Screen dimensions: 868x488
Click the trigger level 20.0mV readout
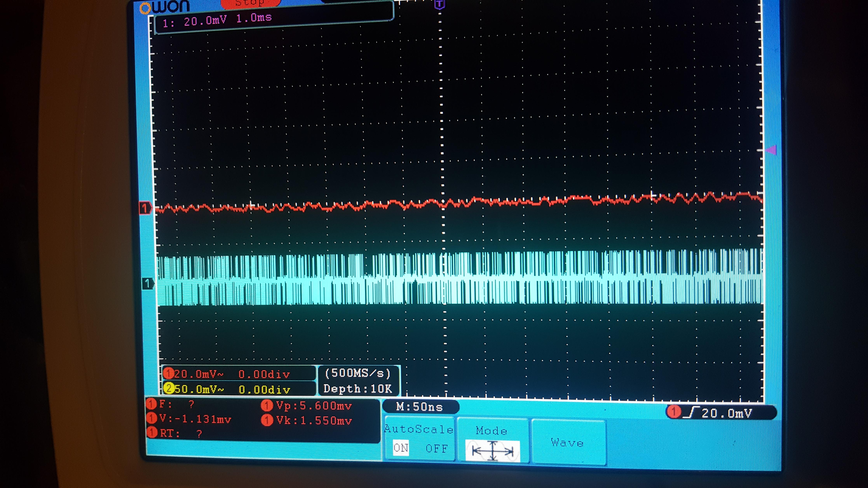coord(727,413)
